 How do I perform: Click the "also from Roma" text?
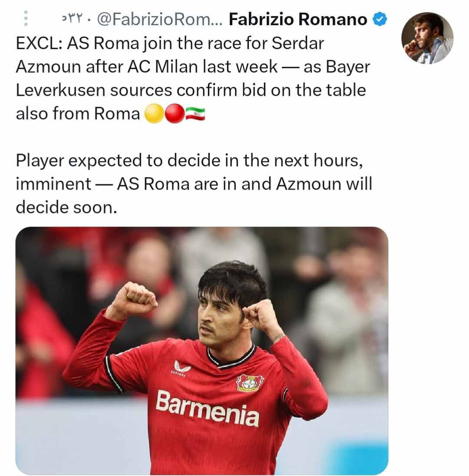coord(78,114)
